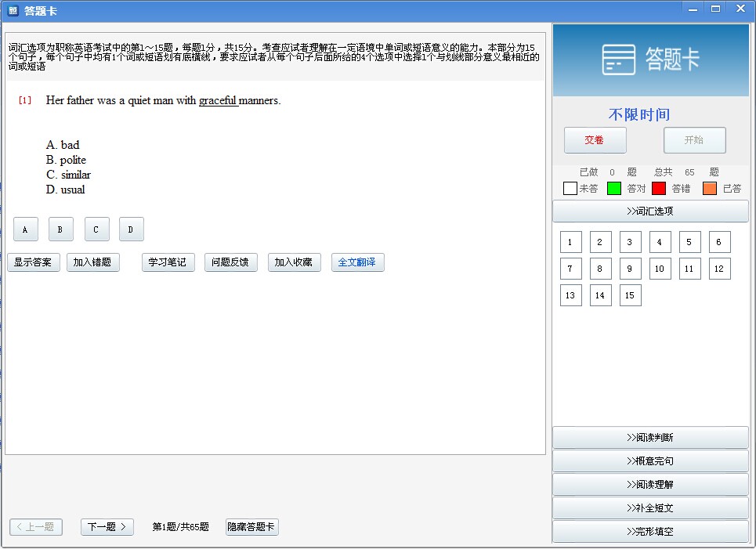Collapse the 词汇选项 section header
The height and width of the screenshot is (549, 756).
[650, 211]
